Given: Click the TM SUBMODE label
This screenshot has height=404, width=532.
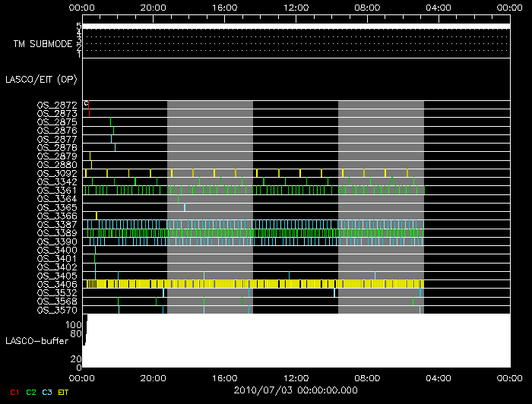Looking at the screenshot, I should pos(43,44).
